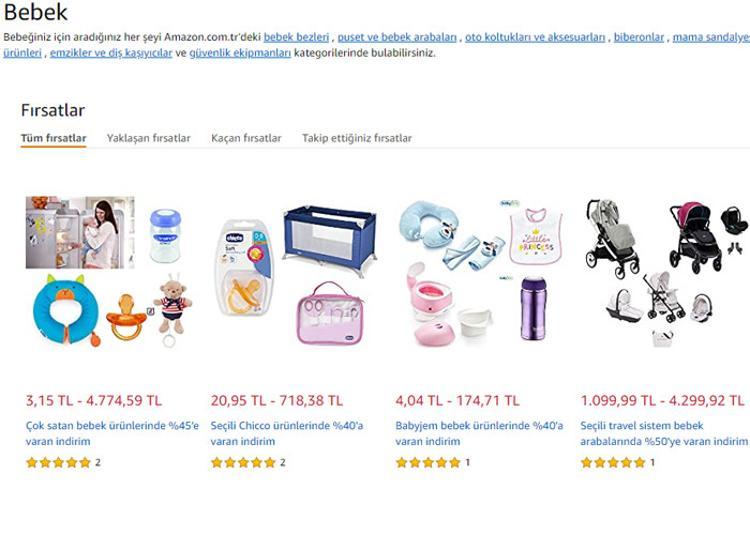This screenshot has height=535, width=750.
Task: View the travel system strollers image
Action: [x=664, y=272]
